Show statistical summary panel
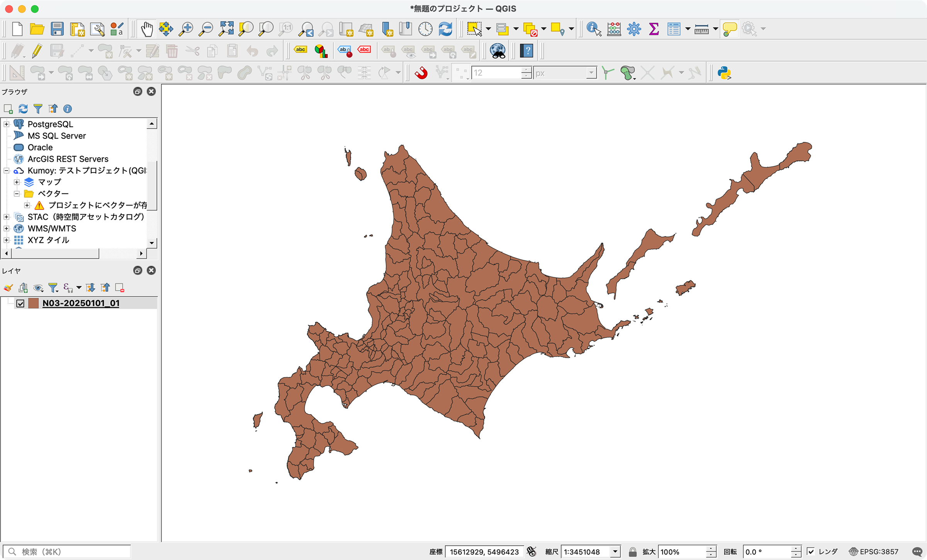Viewport: 927px width, 560px height. tap(654, 29)
